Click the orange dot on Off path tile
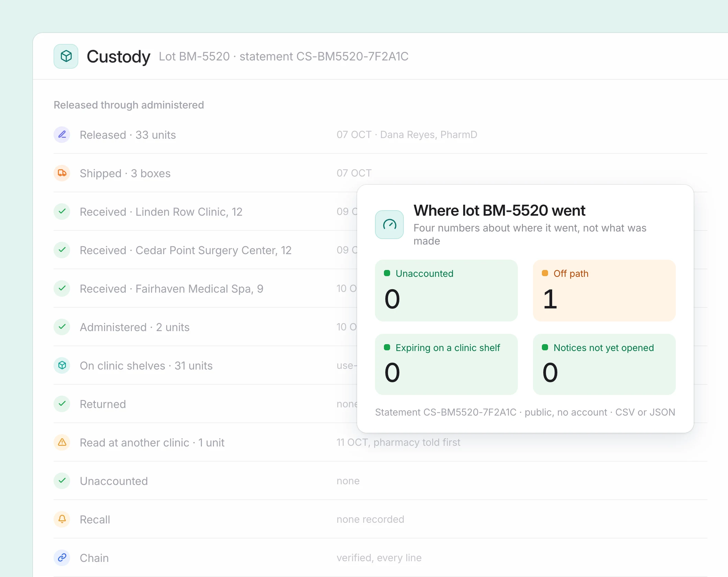Screen dimensions: 728x577 coord(545,273)
